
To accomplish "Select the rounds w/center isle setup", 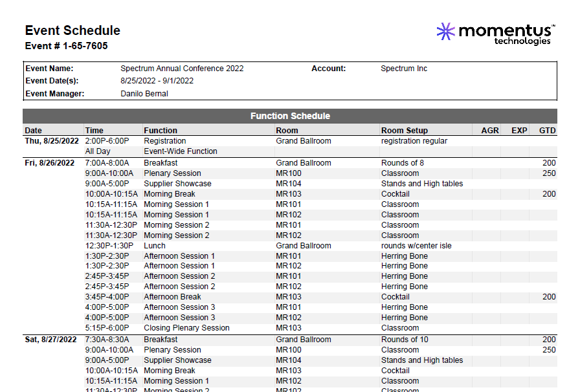I will point(416,246).
